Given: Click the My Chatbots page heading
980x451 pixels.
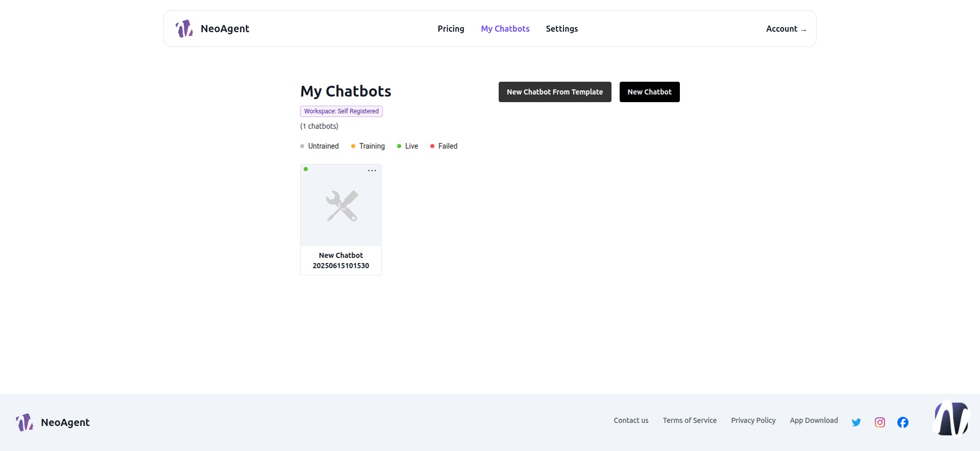Looking at the screenshot, I should click(346, 91).
